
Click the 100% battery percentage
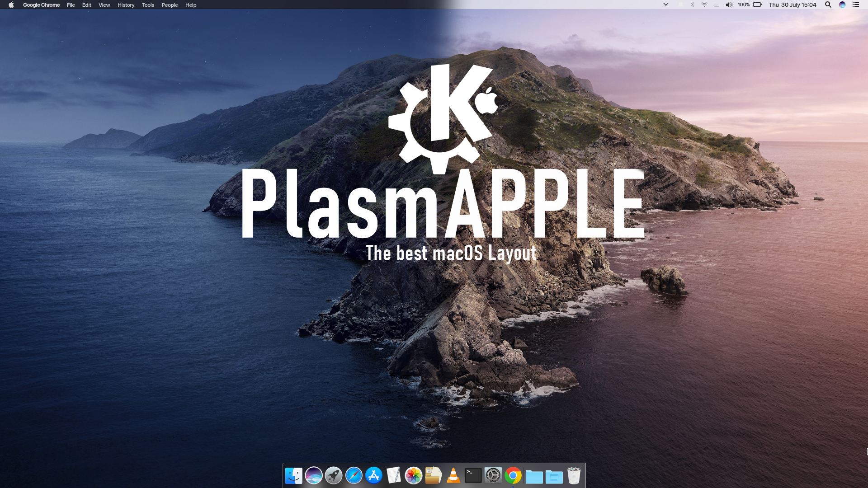(x=744, y=5)
